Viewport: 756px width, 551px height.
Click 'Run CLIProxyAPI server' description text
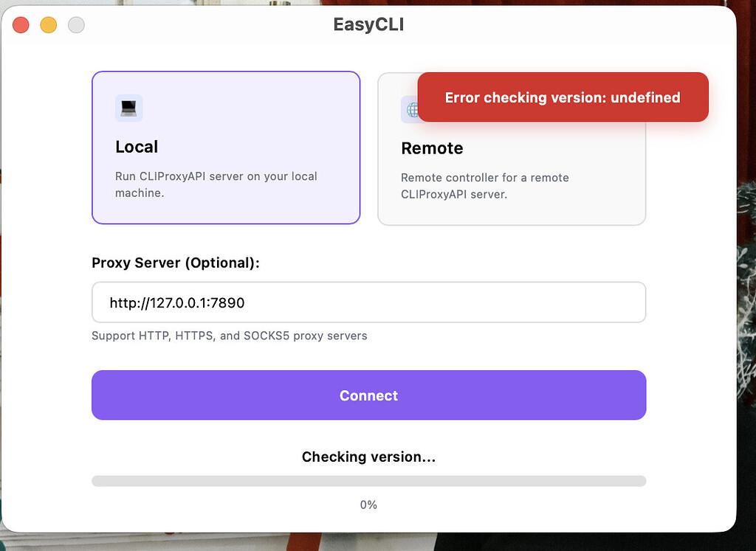pyautogui.click(x=216, y=184)
